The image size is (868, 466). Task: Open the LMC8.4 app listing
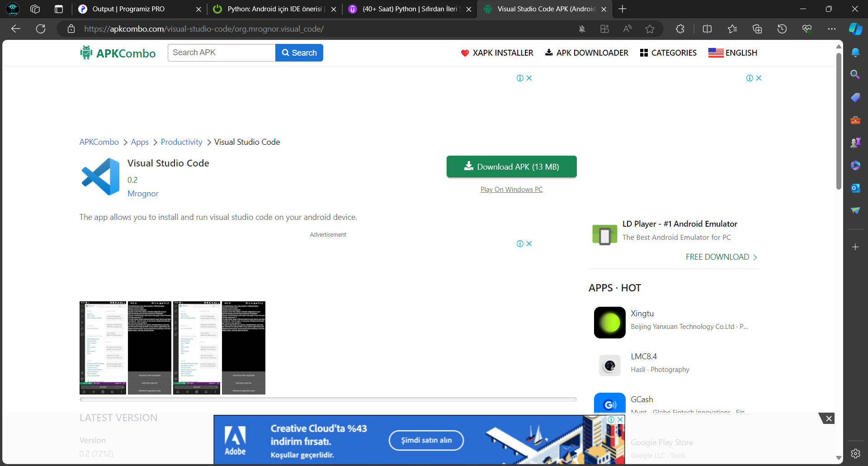point(673,365)
